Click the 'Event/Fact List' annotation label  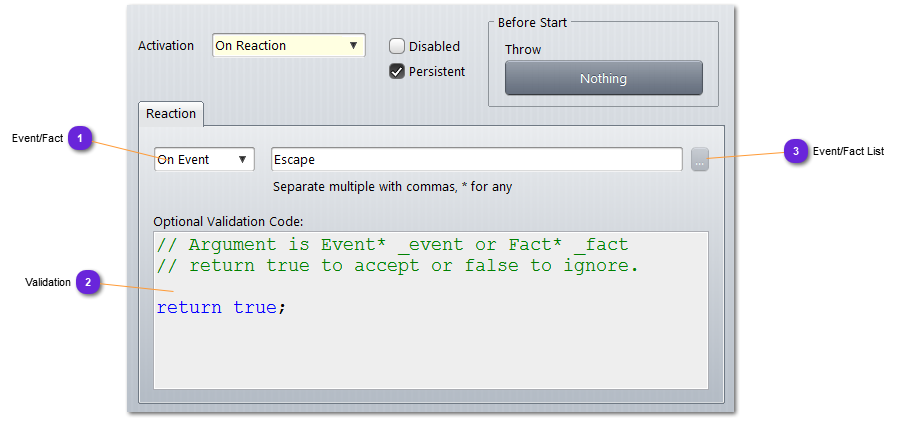click(x=848, y=152)
